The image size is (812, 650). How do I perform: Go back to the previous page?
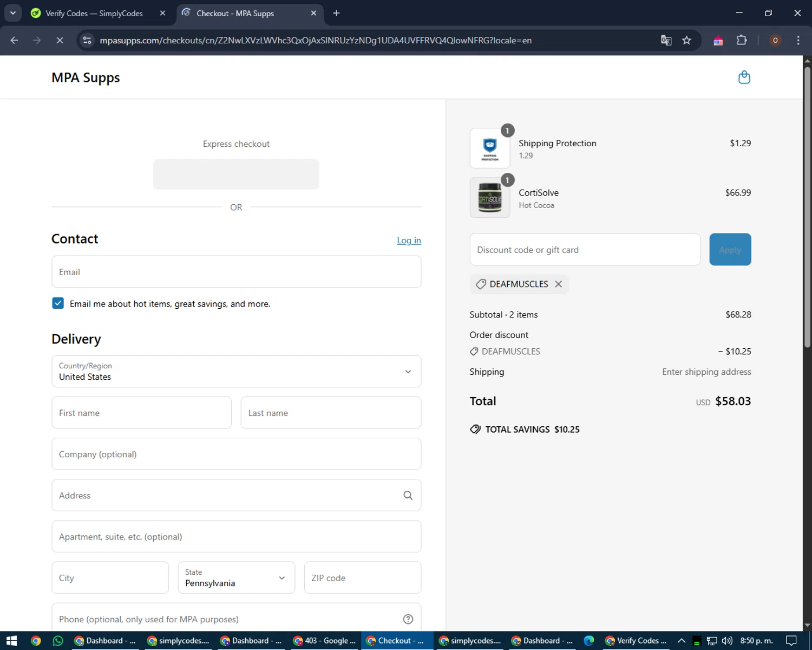(x=15, y=41)
